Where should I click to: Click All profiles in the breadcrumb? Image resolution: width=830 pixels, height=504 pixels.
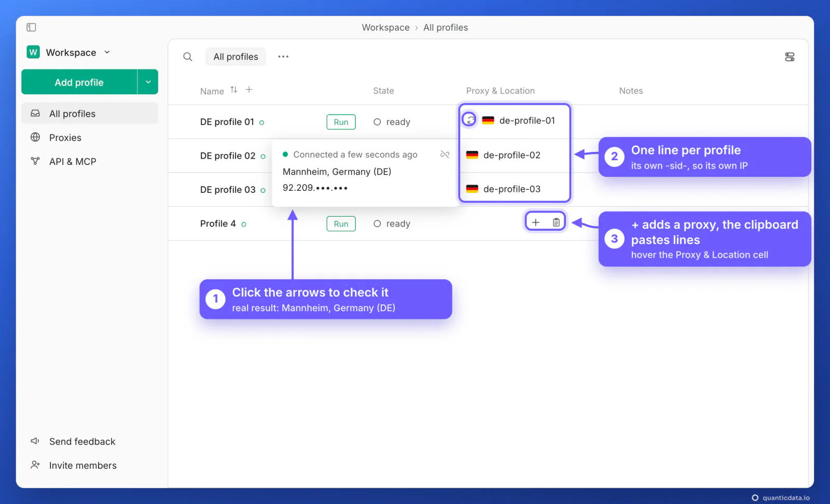pyautogui.click(x=446, y=27)
